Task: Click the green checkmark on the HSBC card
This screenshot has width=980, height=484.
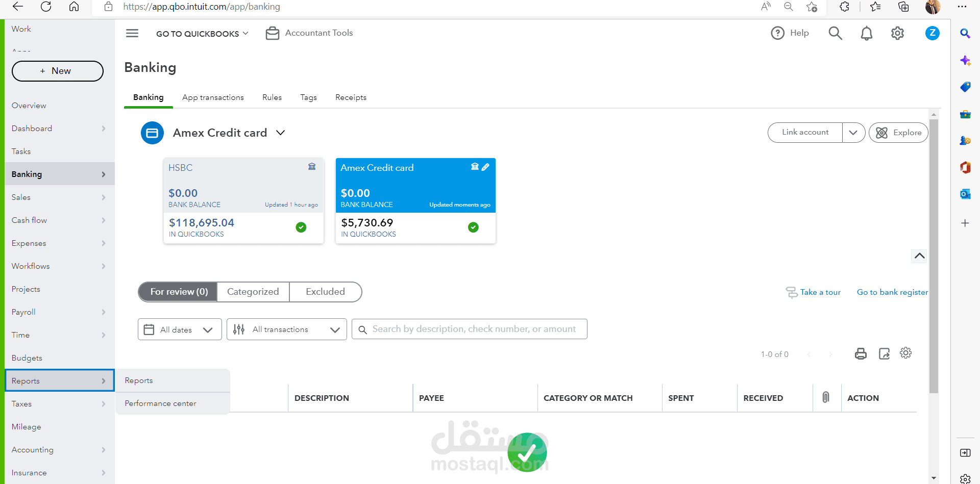Action: coord(301,227)
